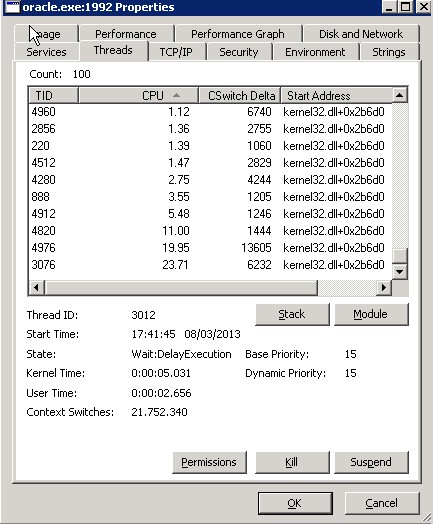Click the horizontal scroll-right arrow
The height and width of the screenshot is (524, 433).
click(x=384, y=287)
